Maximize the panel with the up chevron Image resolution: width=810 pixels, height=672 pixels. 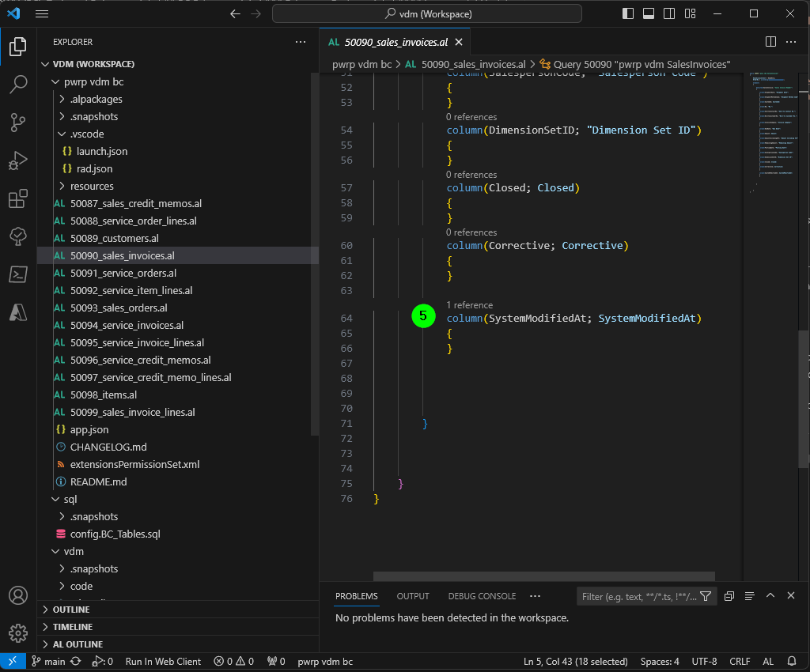[x=770, y=595]
